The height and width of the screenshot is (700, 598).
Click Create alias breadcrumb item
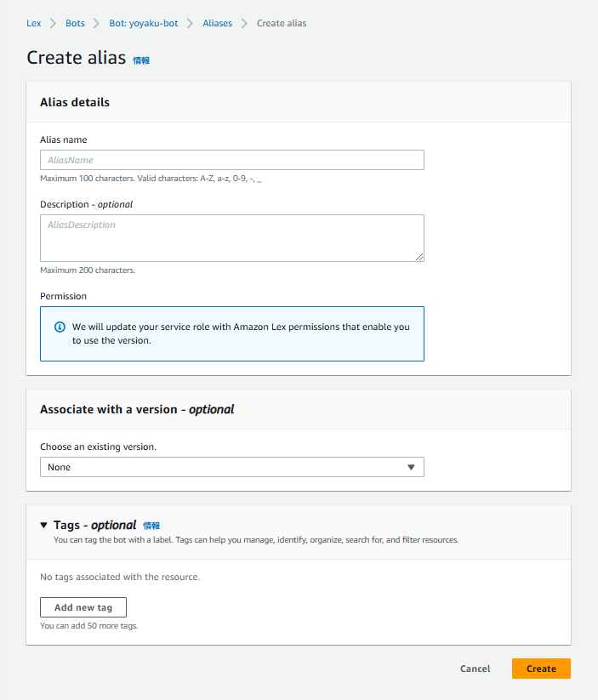tap(282, 23)
